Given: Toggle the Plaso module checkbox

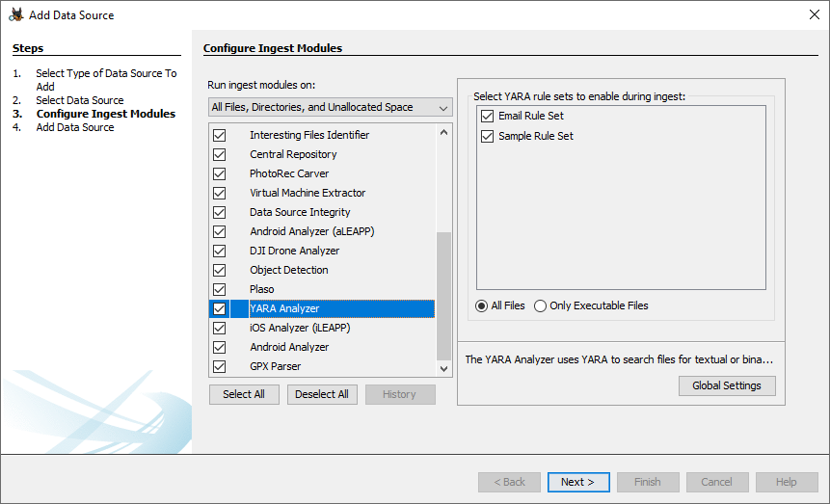Looking at the screenshot, I should click(219, 289).
